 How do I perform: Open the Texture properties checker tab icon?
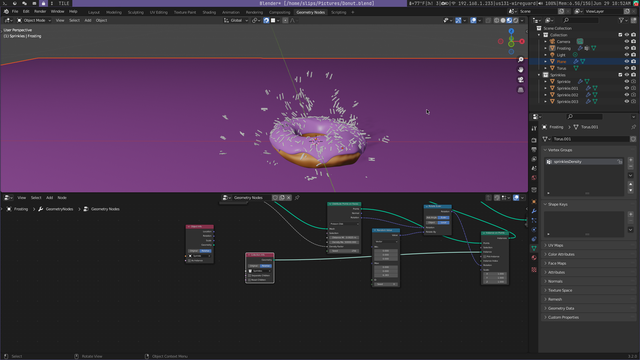coord(534,269)
